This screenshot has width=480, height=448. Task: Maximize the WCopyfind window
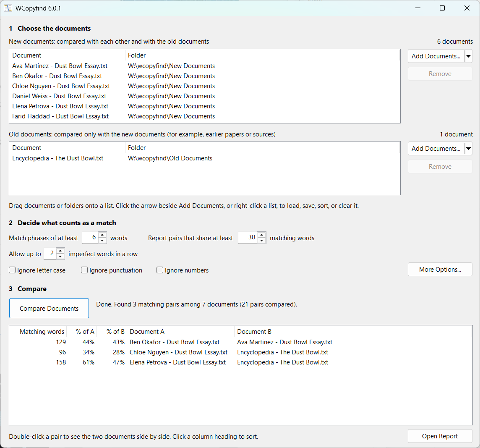click(442, 8)
